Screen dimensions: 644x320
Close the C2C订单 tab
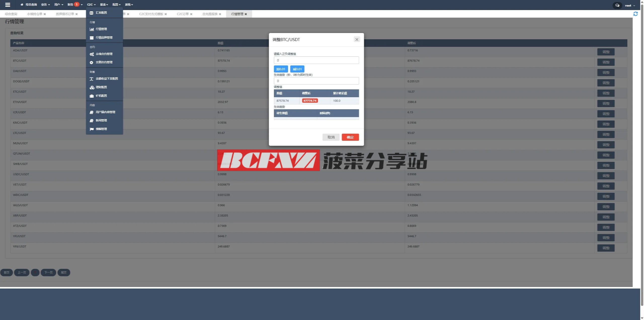[x=191, y=14]
